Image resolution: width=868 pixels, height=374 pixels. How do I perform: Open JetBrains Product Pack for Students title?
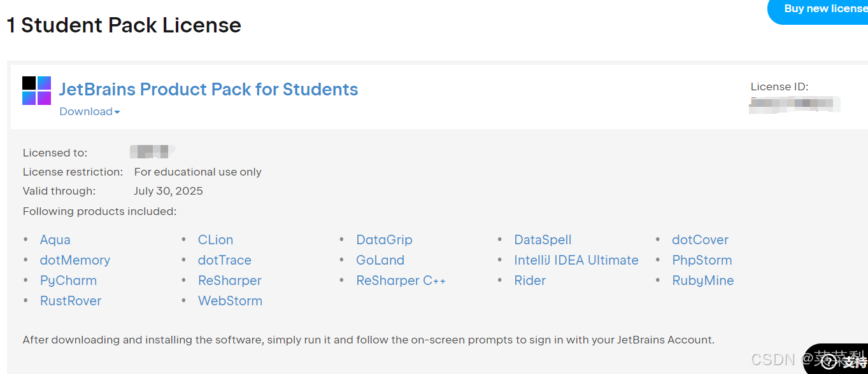209,89
